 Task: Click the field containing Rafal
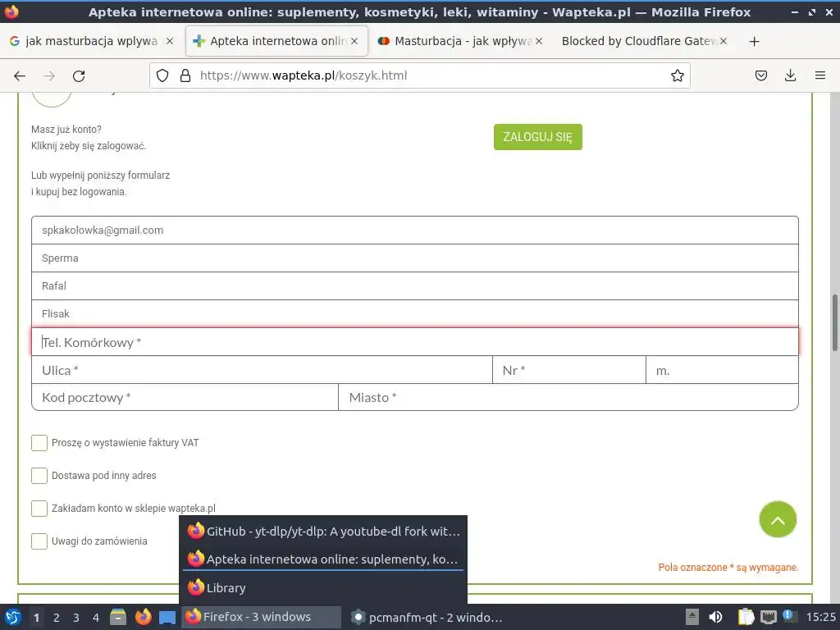415,286
